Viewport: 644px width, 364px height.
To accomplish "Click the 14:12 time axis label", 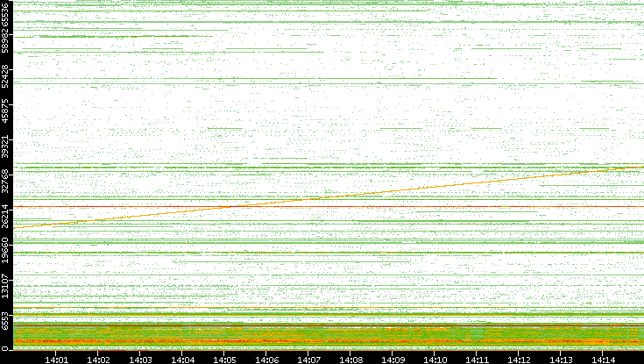I will [x=519, y=360].
